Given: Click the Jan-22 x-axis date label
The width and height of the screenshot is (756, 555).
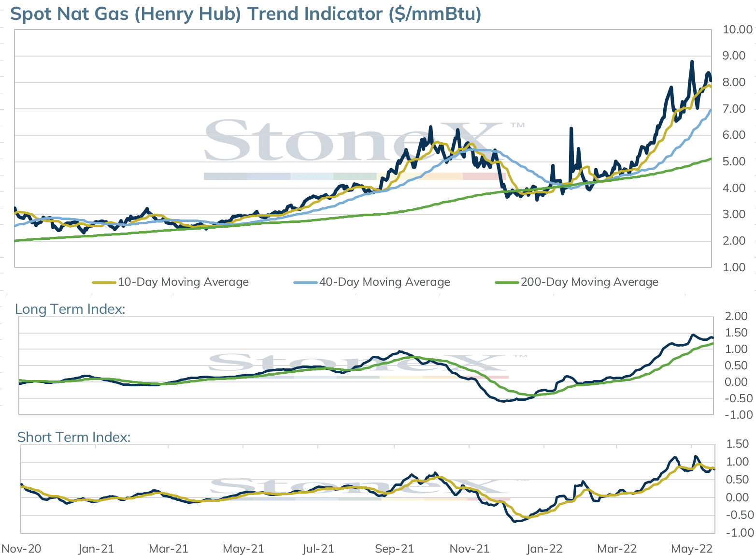Looking at the screenshot, I should click(544, 549).
